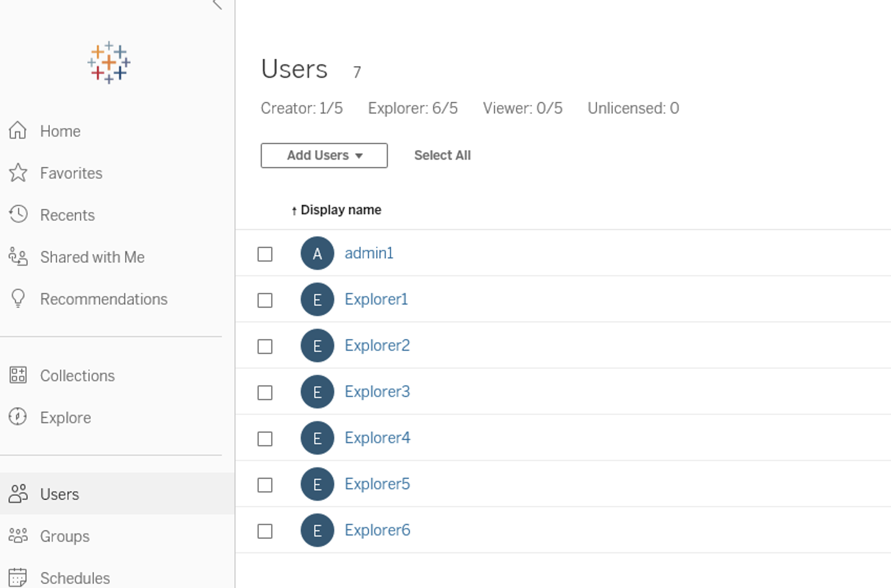This screenshot has width=891, height=588.
Task: Click Select All to select every user
Action: [442, 155]
